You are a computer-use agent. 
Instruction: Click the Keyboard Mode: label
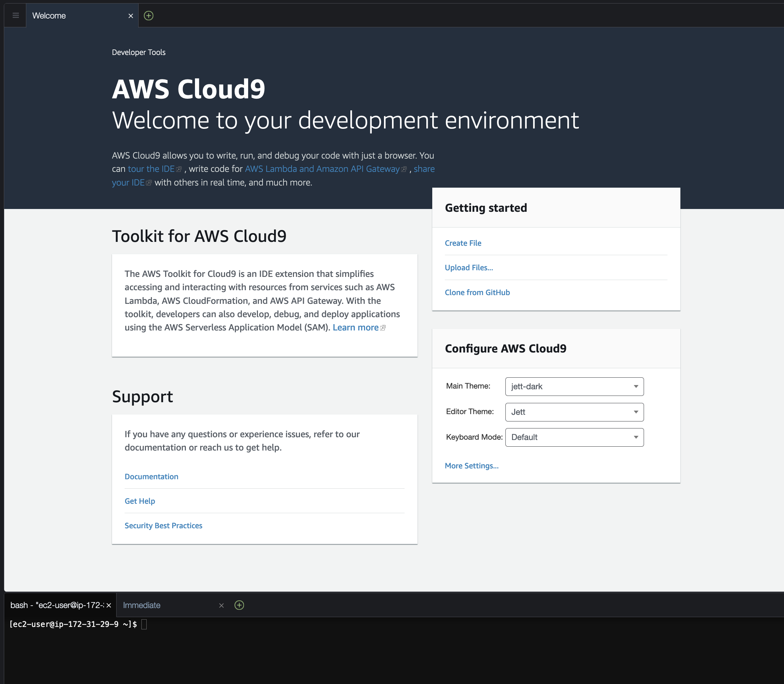(x=474, y=437)
